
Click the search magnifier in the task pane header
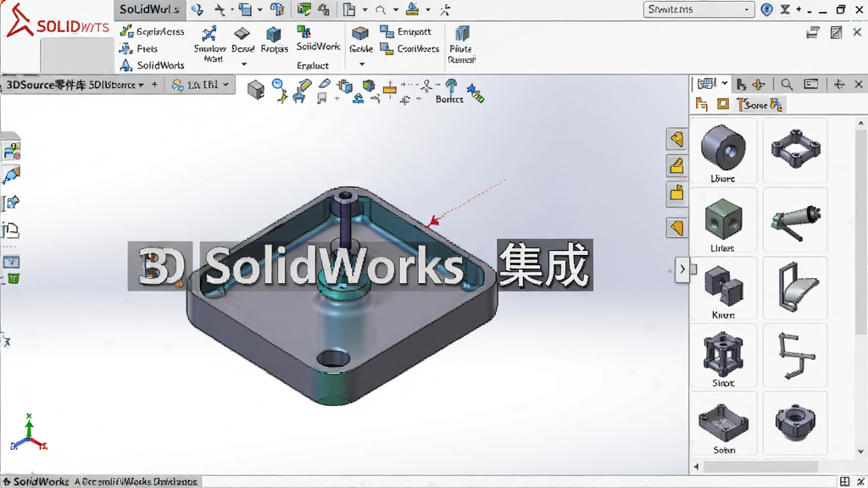(x=787, y=84)
